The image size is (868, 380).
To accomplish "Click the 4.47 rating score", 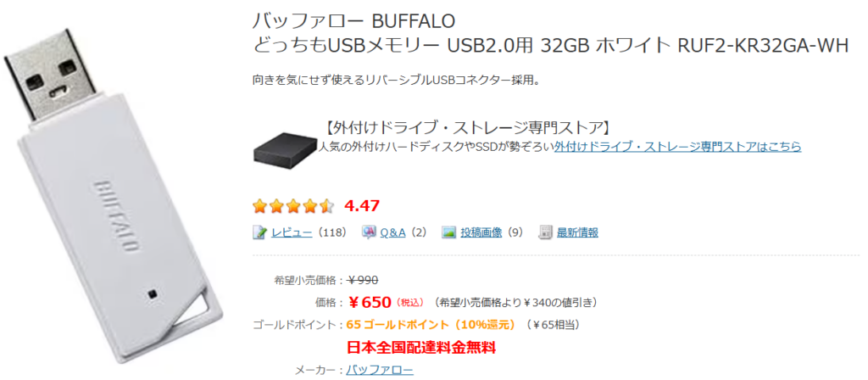I will [362, 205].
